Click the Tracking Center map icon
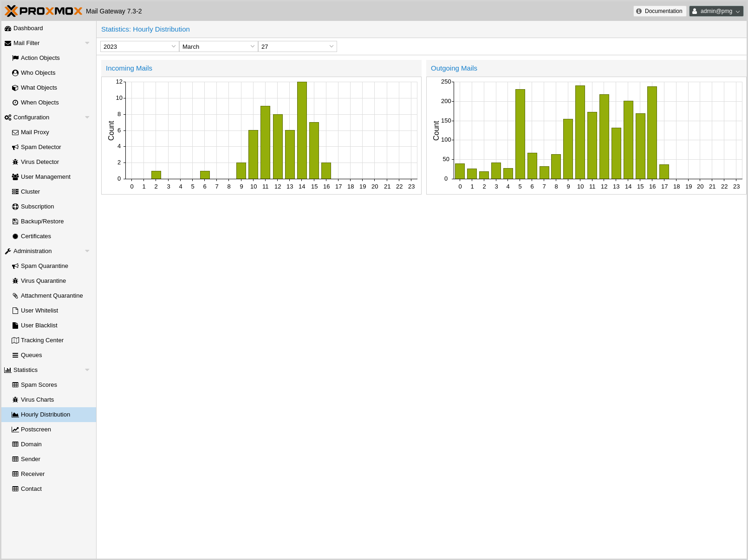 tap(15, 340)
